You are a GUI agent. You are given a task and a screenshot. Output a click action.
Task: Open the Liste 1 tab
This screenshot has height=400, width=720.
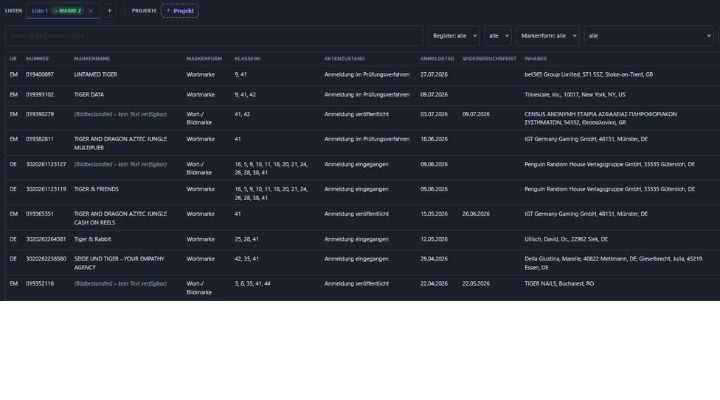tap(39, 11)
